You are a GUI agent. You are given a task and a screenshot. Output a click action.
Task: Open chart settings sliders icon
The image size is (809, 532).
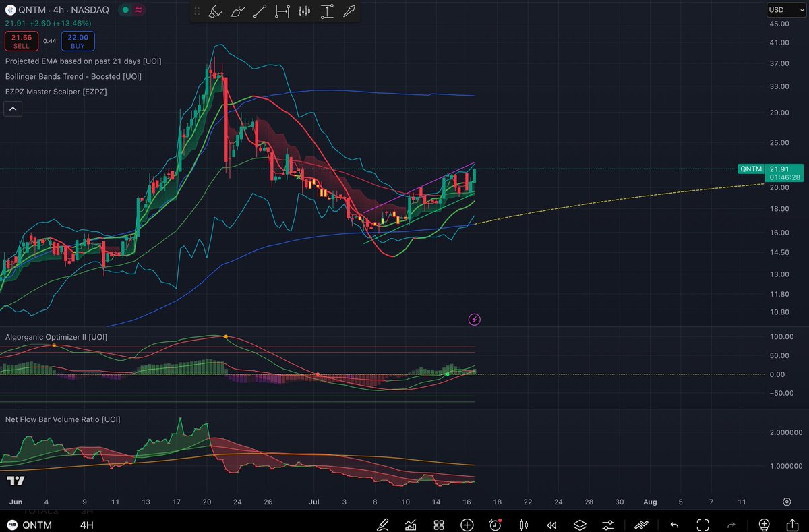pos(608,525)
